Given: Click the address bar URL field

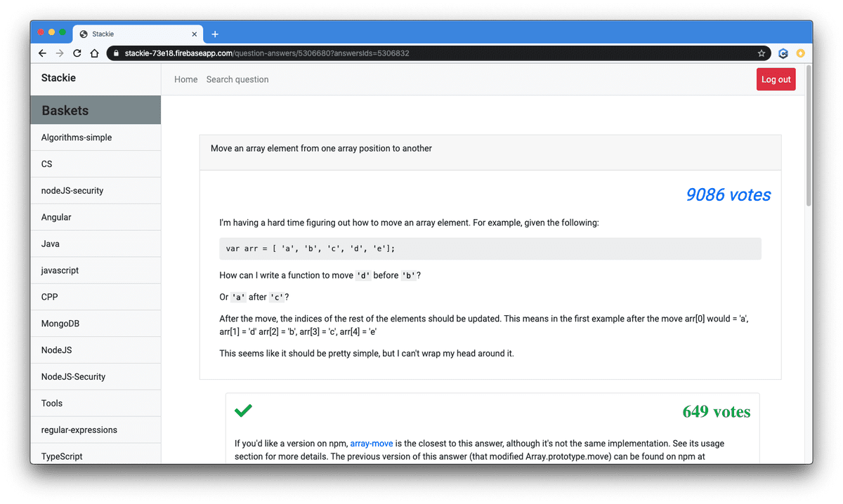Looking at the screenshot, I should [x=421, y=53].
